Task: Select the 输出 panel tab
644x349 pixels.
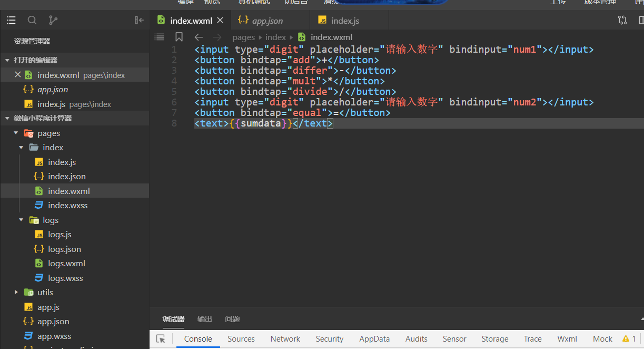Action: click(205, 319)
